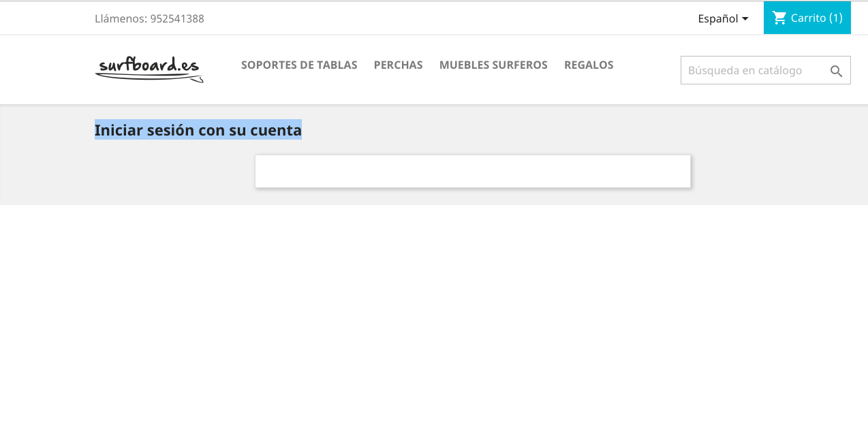Click the Iniciar sesión con su cuenta heading
The height and width of the screenshot is (444, 868).
point(198,129)
